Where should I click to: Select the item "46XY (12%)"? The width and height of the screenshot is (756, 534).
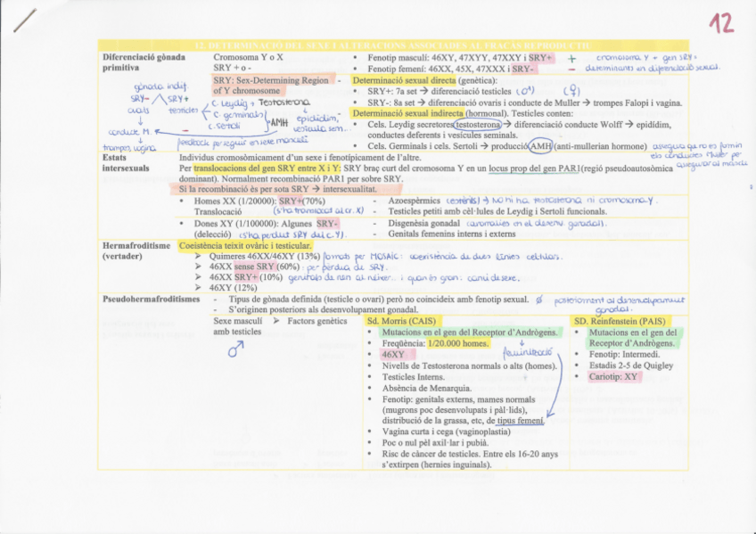pos(233,288)
